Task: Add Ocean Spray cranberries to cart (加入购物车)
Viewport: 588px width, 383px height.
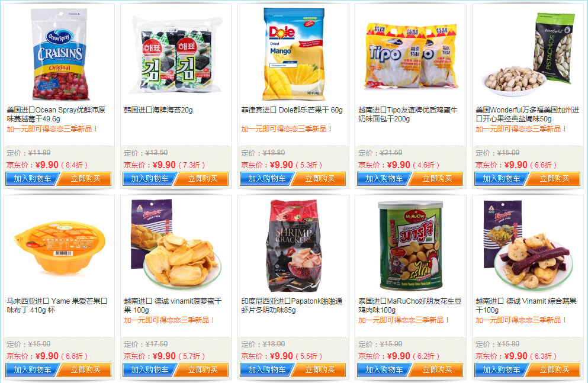Action: [x=32, y=179]
